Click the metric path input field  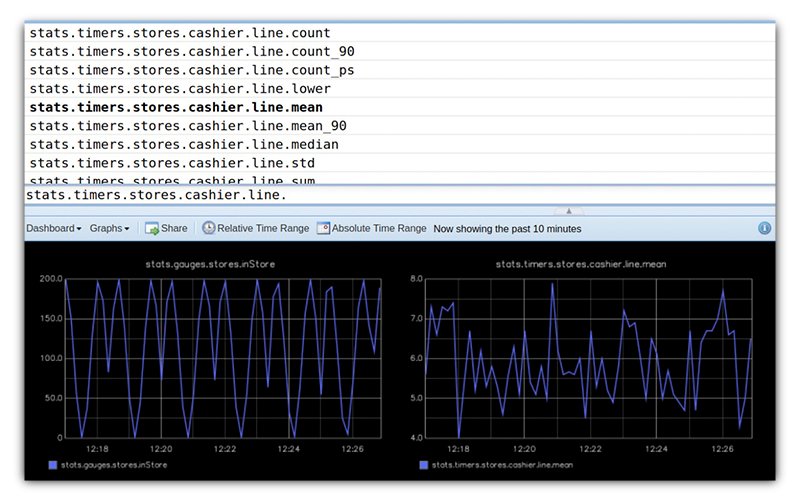(x=400, y=195)
